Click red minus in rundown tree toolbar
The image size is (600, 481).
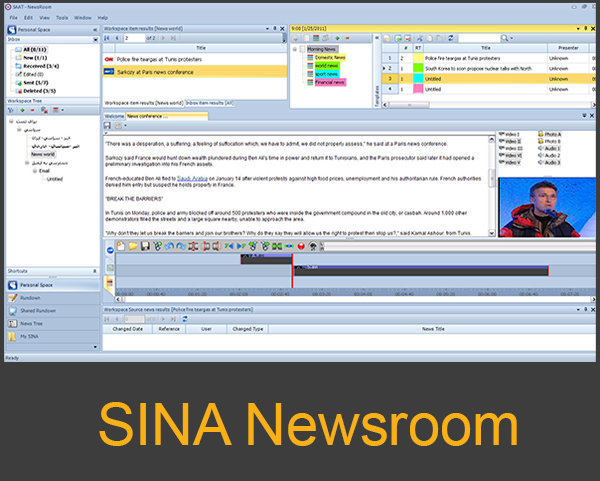(x=347, y=38)
